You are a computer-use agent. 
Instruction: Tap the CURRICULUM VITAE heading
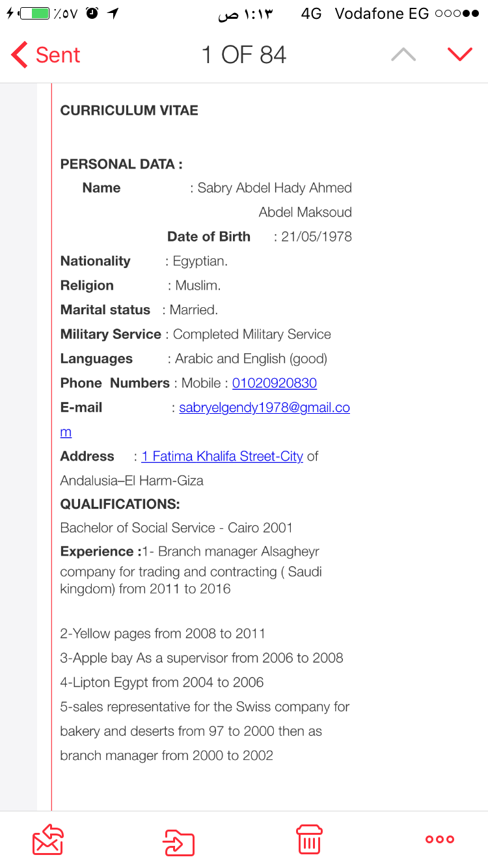tap(129, 111)
